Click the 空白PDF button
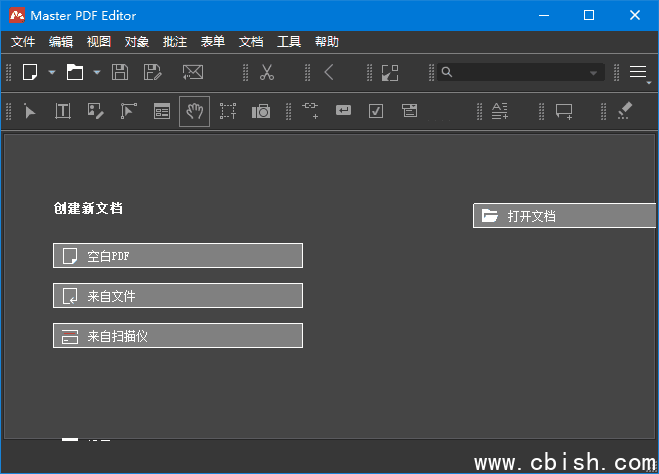Screen dimensions: 659x474 178,255
